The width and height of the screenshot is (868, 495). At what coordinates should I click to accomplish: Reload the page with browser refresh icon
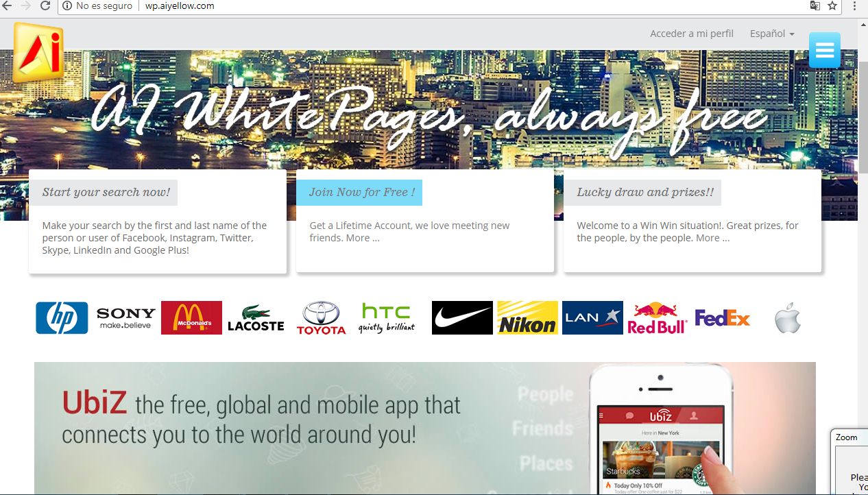45,6
